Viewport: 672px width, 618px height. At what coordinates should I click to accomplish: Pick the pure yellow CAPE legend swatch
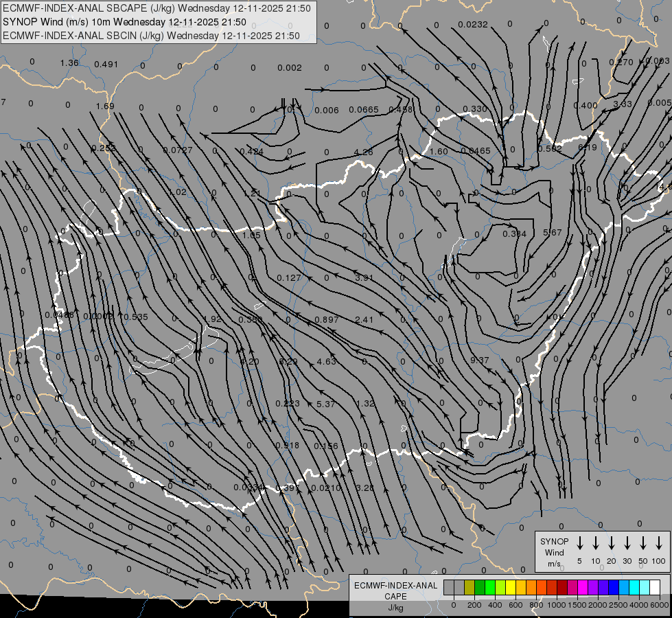point(511,587)
